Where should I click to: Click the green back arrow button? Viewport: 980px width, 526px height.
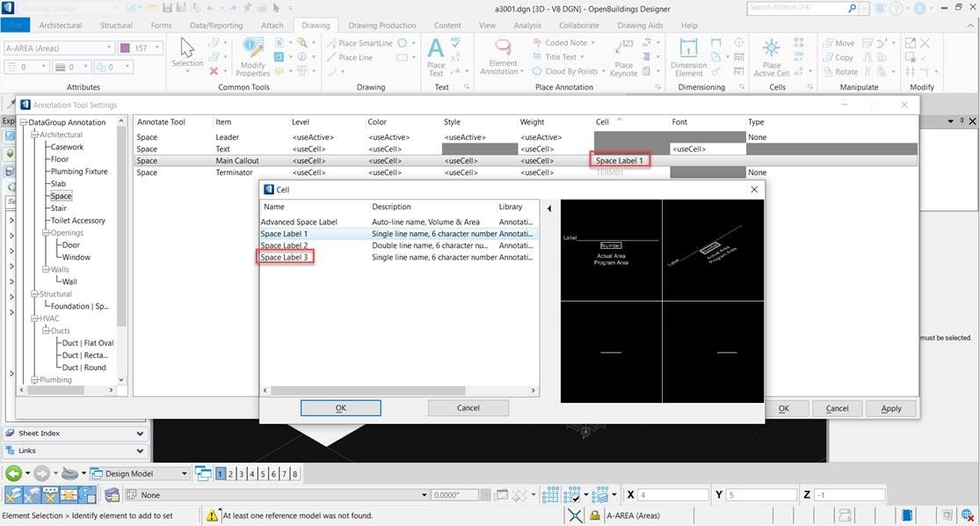click(14, 473)
